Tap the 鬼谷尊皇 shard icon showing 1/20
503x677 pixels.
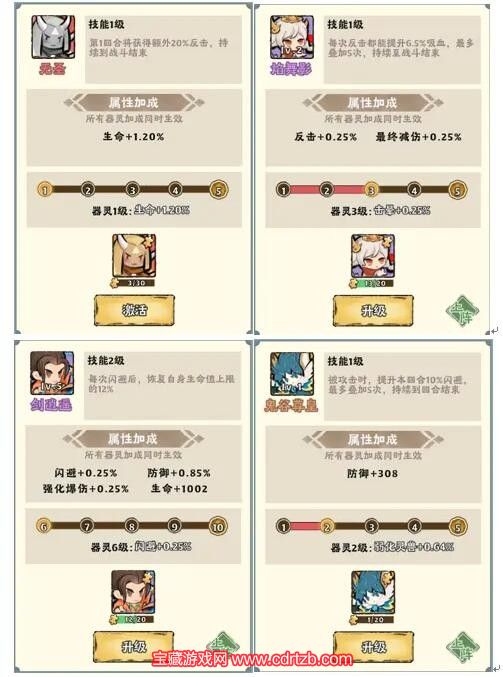pyautogui.click(x=373, y=597)
